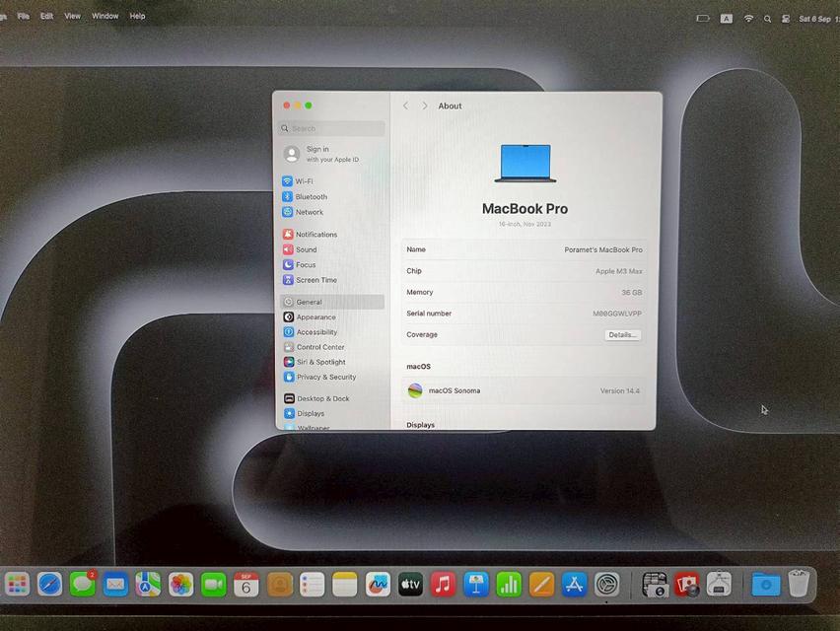Open Pages from the Dock
The height and width of the screenshot is (631, 840).
(541, 585)
